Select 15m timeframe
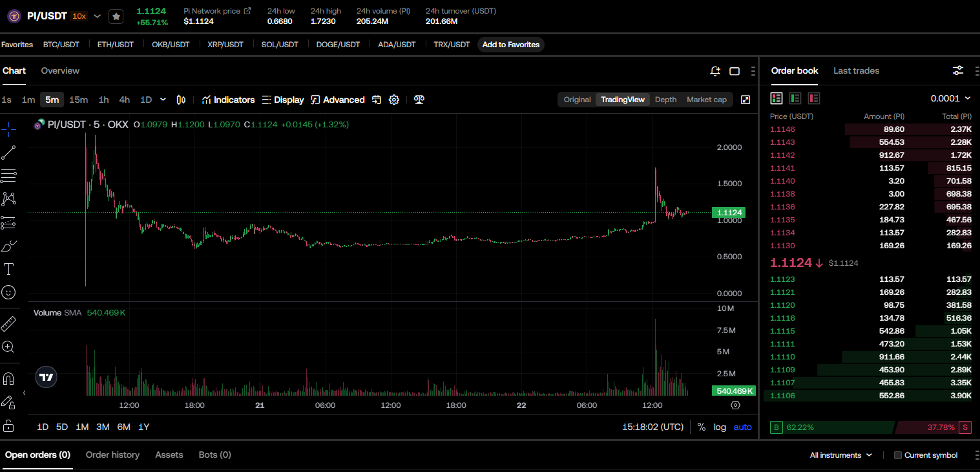The height and width of the screenshot is (472, 980). (x=78, y=100)
